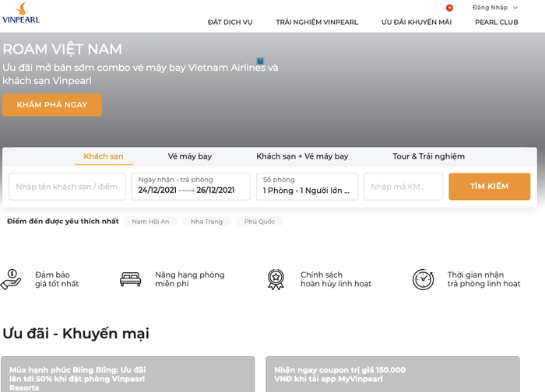Open the Số phòng guests selector

click(307, 187)
